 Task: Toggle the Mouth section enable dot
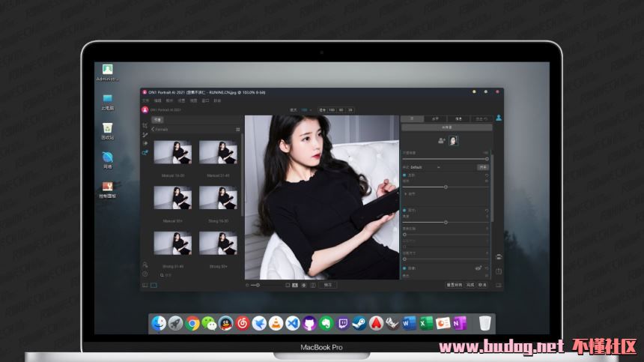pyautogui.click(x=405, y=268)
